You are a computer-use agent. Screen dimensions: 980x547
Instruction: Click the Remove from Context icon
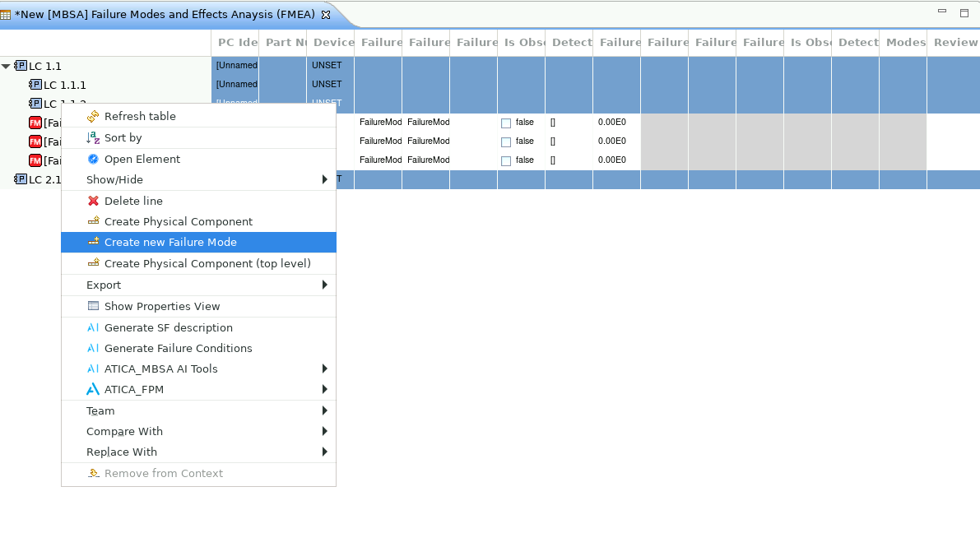[x=93, y=473]
